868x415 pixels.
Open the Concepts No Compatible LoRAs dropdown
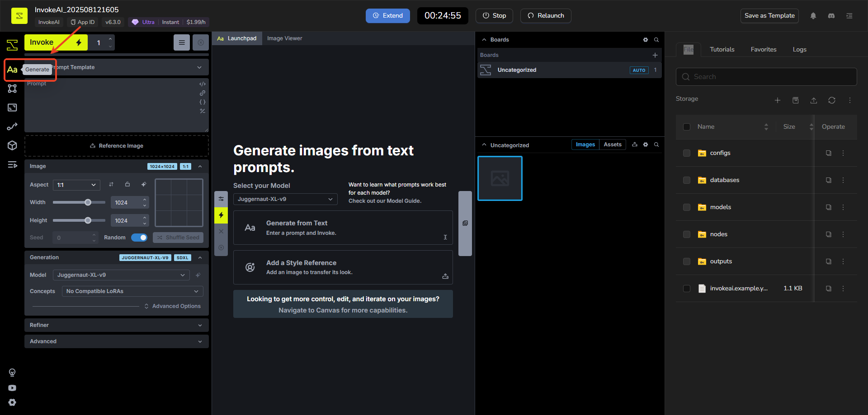pyautogui.click(x=132, y=291)
